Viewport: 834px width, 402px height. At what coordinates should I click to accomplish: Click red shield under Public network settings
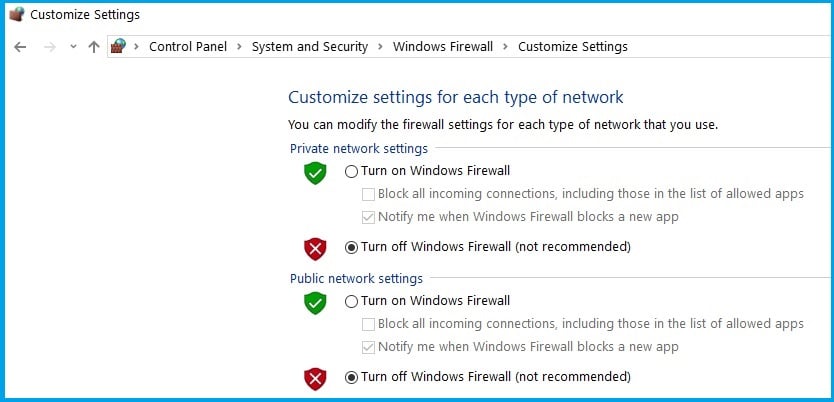click(x=315, y=378)
